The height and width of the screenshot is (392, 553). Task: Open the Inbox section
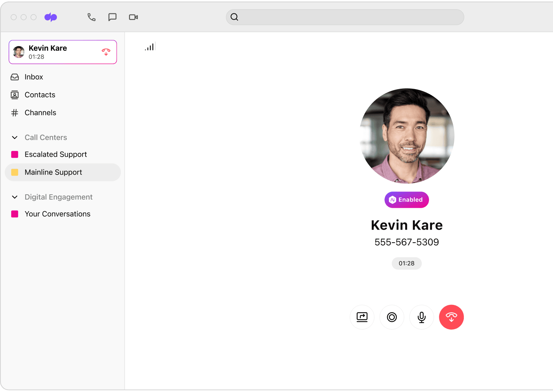tap(34, 77)
